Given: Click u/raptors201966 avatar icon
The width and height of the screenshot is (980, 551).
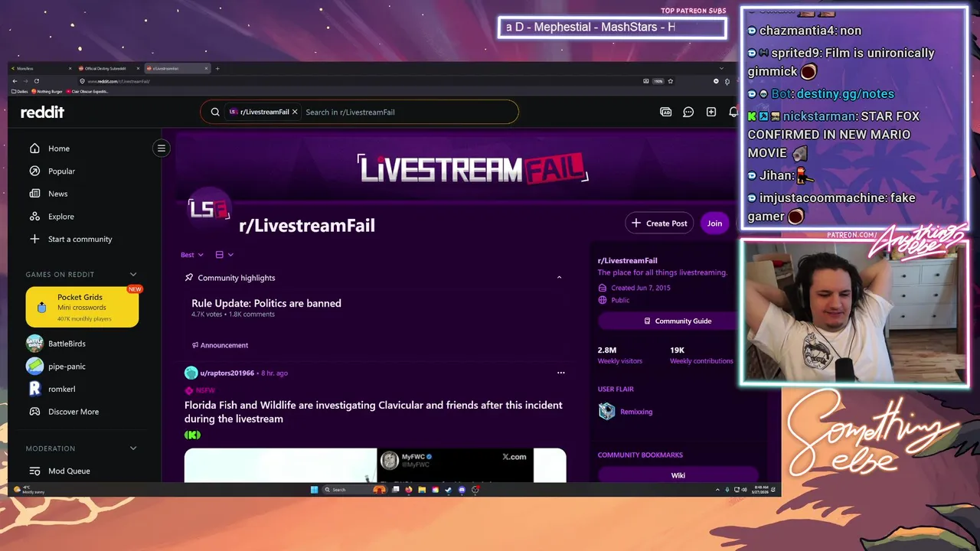Looking at the screenshot, I should click(x=191, y=373).
